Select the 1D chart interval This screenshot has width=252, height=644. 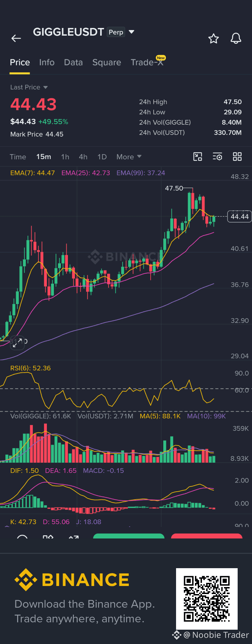coord(102,157)
